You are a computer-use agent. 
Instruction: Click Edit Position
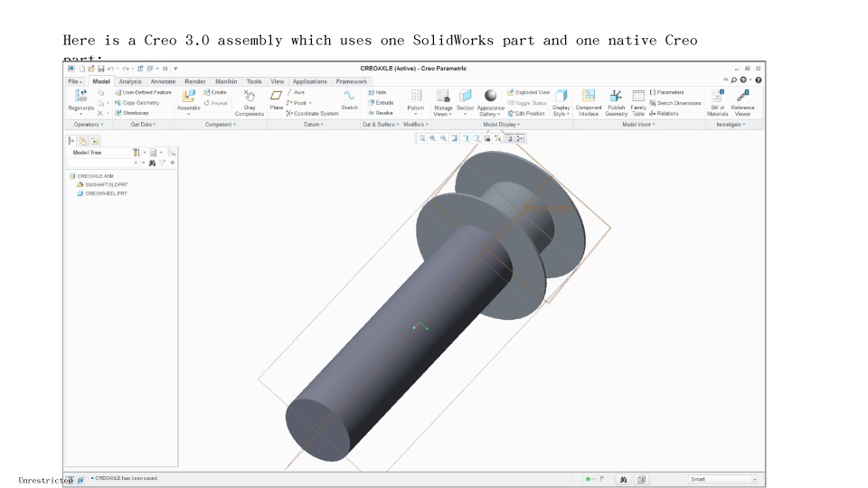[526, 114]
